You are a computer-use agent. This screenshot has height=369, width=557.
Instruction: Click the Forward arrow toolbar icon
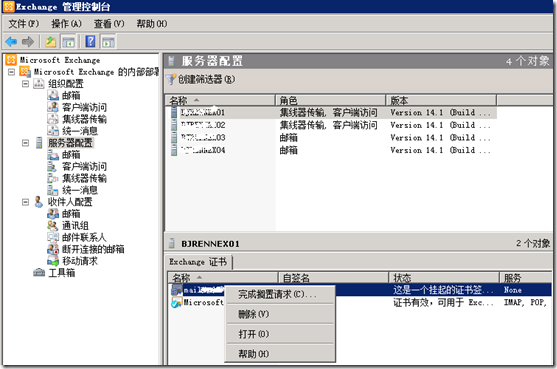click(x=28, y=42)
